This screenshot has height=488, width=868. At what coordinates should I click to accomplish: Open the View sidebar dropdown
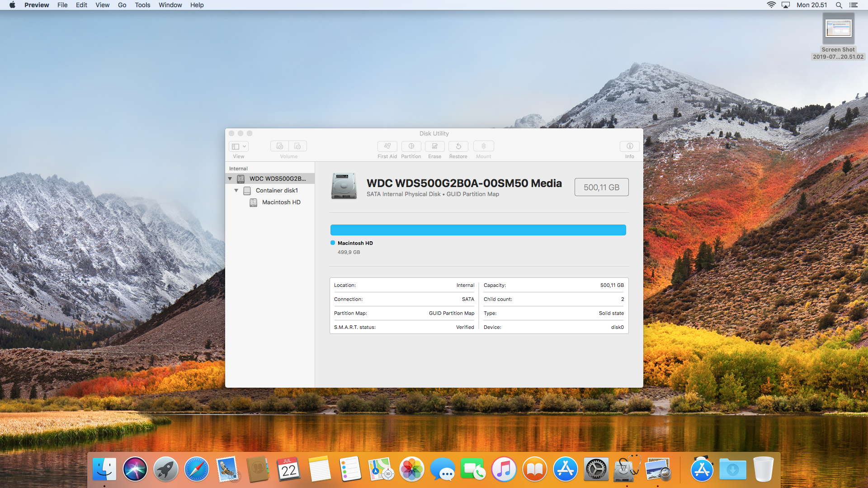coord(238,146)
